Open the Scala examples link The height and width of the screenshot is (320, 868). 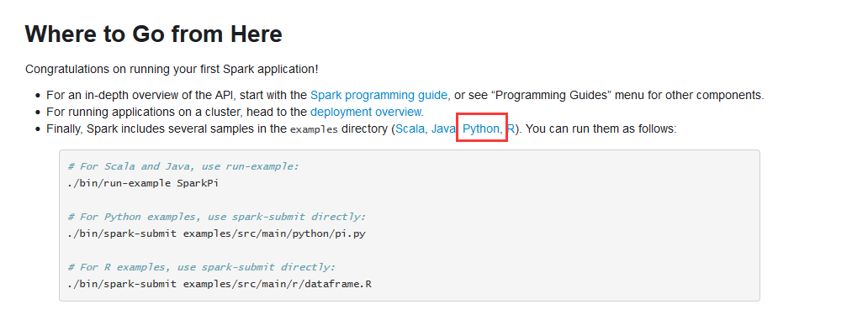point(410,129)
